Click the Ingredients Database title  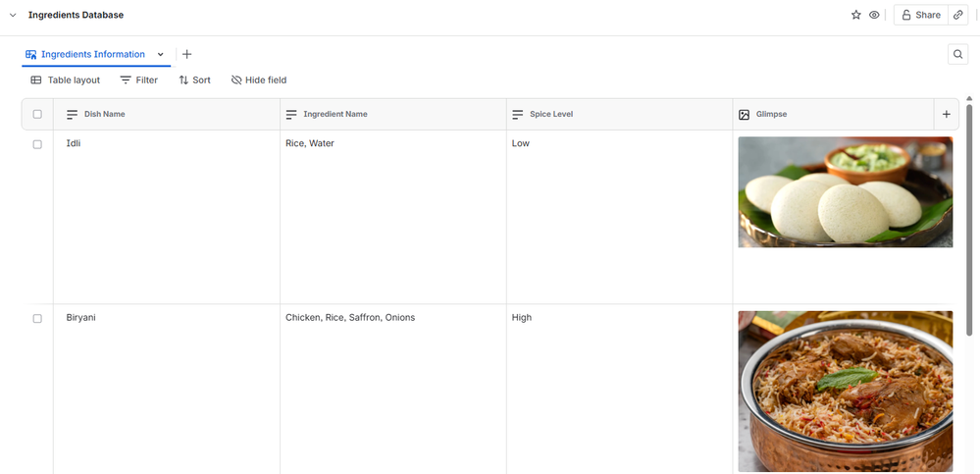tap(76, 15)
